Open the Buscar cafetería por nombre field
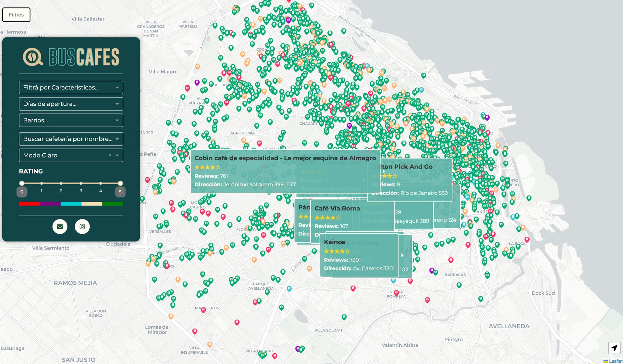The height and width of the screenshot is (364, 623). click(x=71, y=139)
